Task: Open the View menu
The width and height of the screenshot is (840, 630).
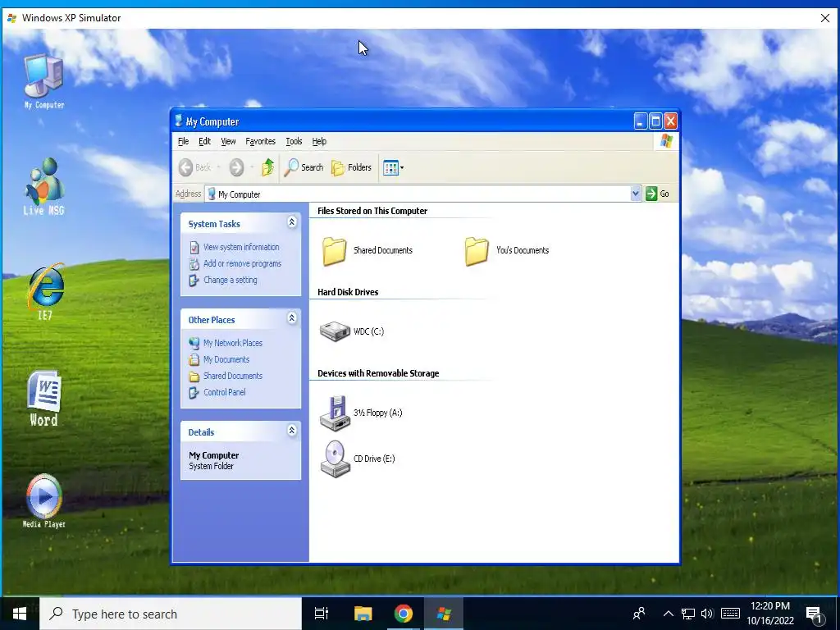Action: (228, 141)
